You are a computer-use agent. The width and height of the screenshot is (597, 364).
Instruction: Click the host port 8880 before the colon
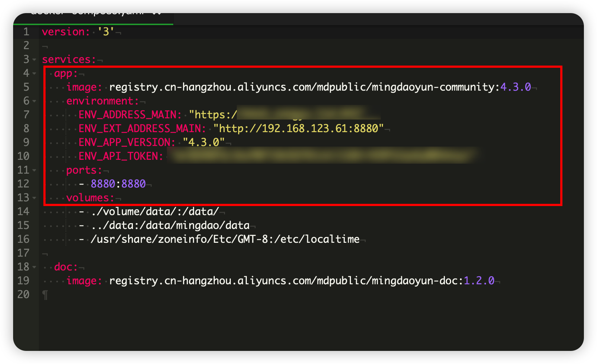click(x=103, y=184)
